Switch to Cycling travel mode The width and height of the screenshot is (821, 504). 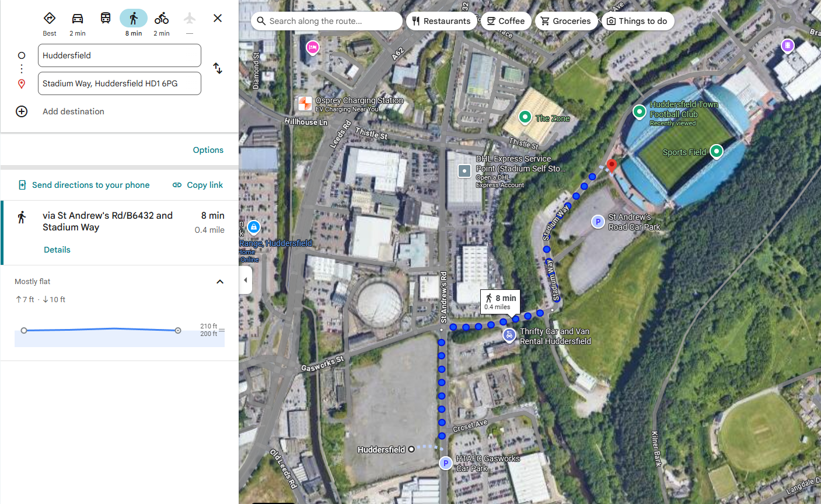coord(162,18)
